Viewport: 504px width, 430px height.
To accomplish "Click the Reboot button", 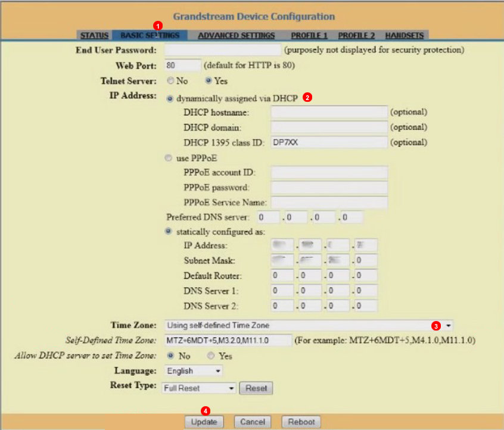I will pyautogui.click(x=301, y=422).
